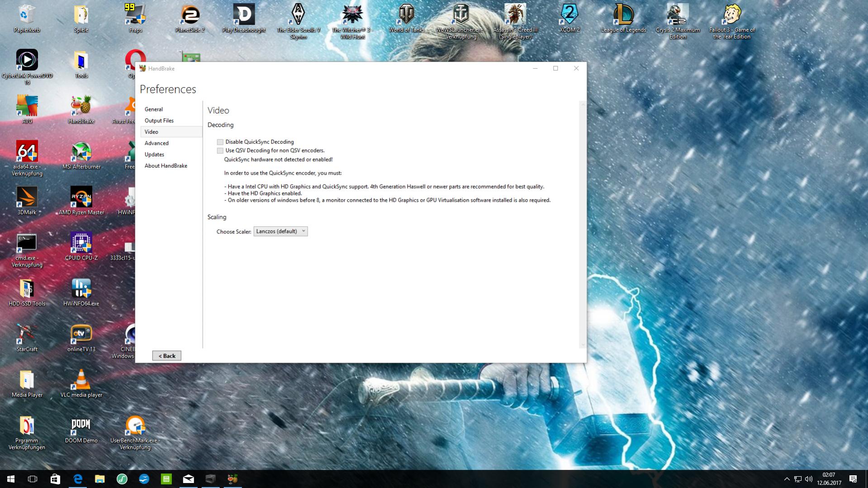Open Task View from the taskbar
The image size is (868, 488).
[x=33, y=479]
